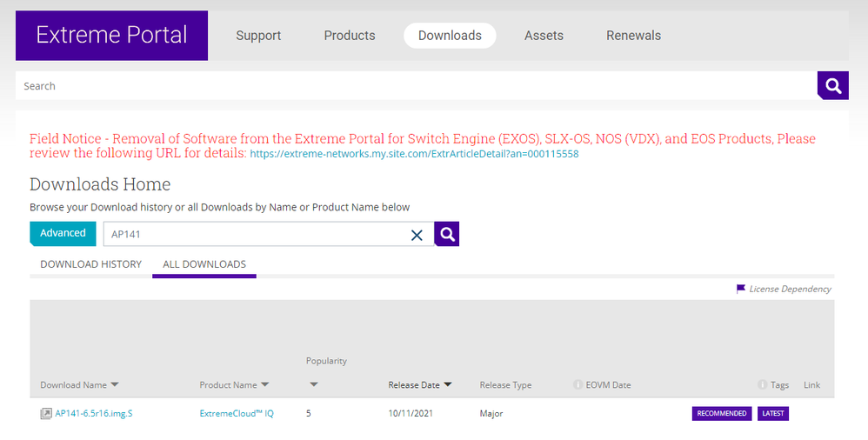Viewport: 868px width, 440px height.
Task: Go to the Products section
Action: (x=350, y=36)
